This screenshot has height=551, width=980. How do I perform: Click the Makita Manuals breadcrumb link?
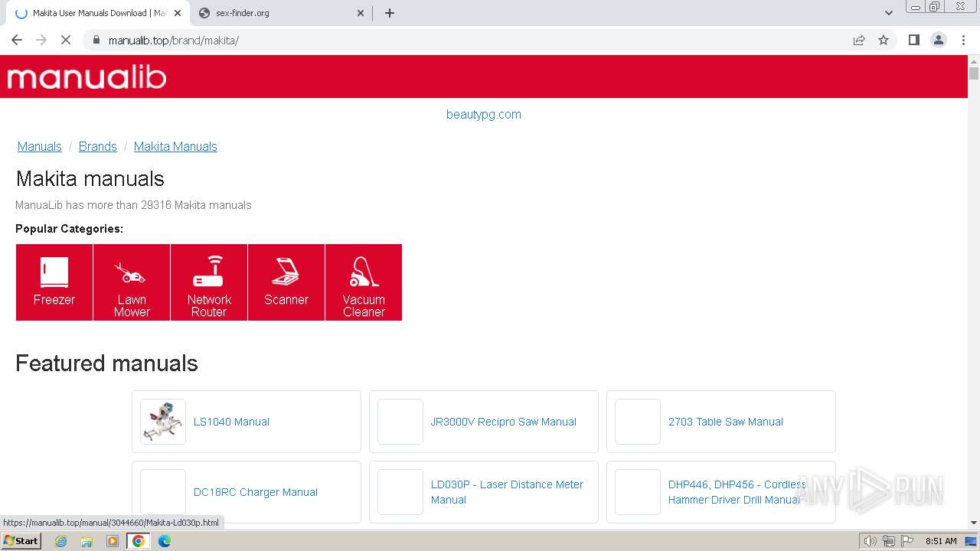pos(175,146)
